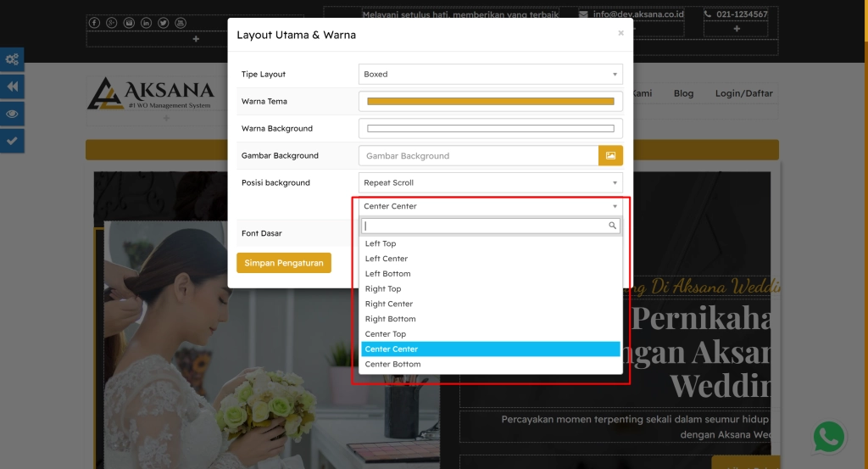This screenshot has width=868, height=469.
Task: Collapse the Center Center position dropdown
Action: (490, 206)
